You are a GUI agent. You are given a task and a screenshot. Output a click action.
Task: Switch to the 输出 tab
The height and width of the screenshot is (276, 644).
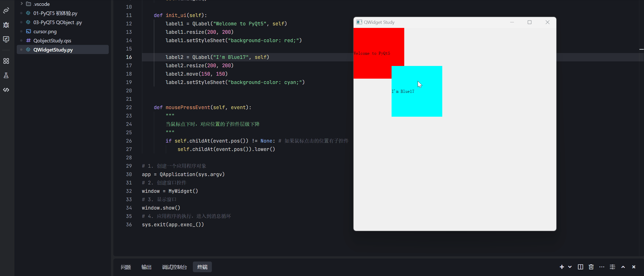pos(146,267)
